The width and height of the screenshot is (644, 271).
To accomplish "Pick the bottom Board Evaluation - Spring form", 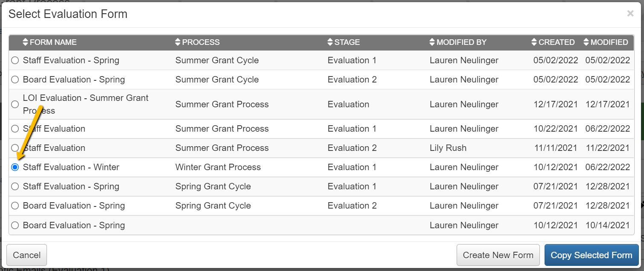I will click(x=15, y=225).
